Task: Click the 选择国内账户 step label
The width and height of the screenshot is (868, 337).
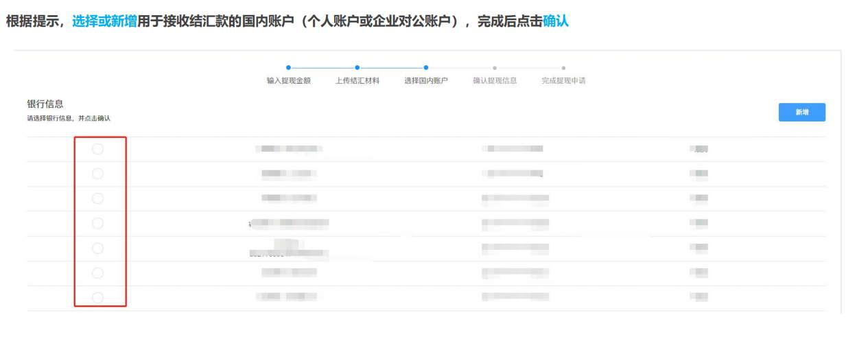Action: [x=425, y=80]
